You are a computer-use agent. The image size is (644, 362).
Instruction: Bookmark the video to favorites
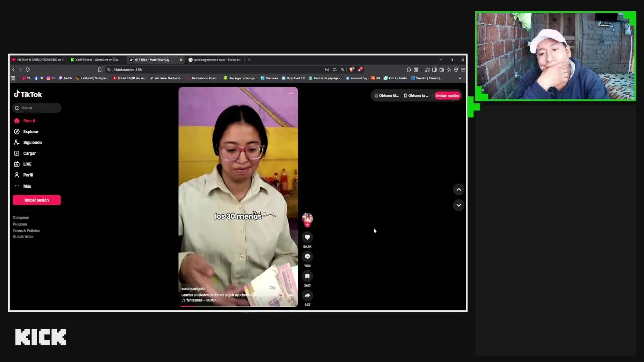(307, 276)
